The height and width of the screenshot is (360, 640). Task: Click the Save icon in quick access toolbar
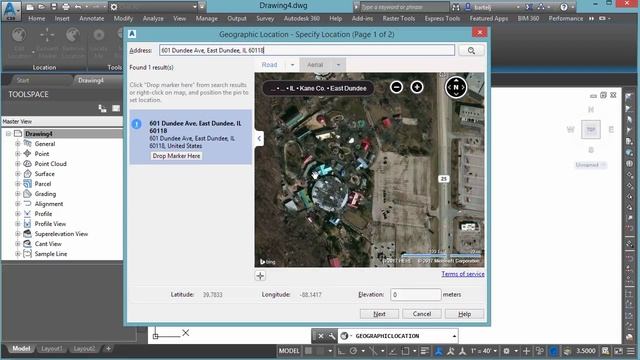coord(54,7)
